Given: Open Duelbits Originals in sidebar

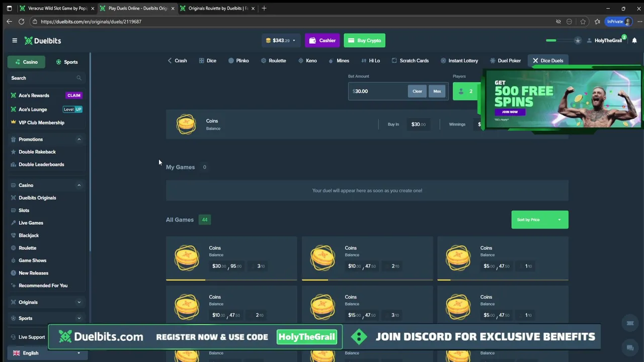Looking at the screenshot, I should tap(37, 198).
